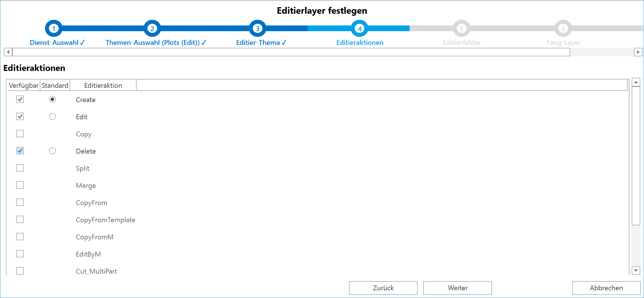
Task: Enable the Cut_MultiPart checkbox
Action: (x=20, y=271)
